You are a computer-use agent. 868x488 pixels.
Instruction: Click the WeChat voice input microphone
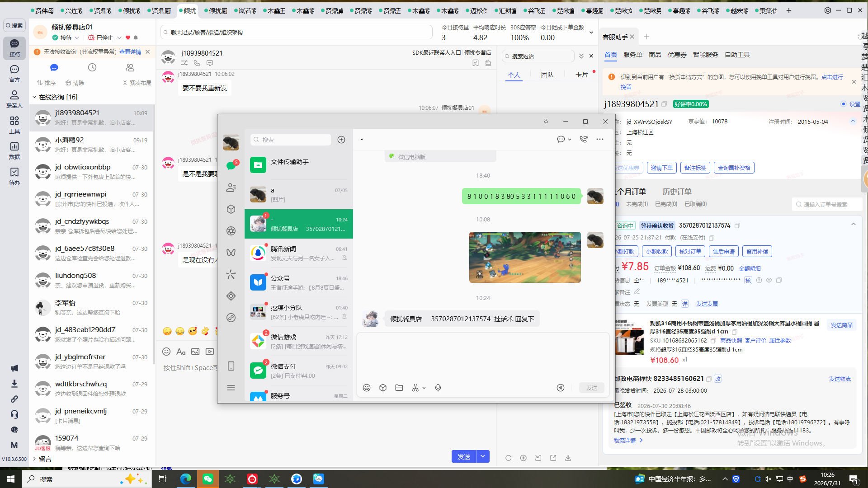pyautogui.click(x=438, y=388)
